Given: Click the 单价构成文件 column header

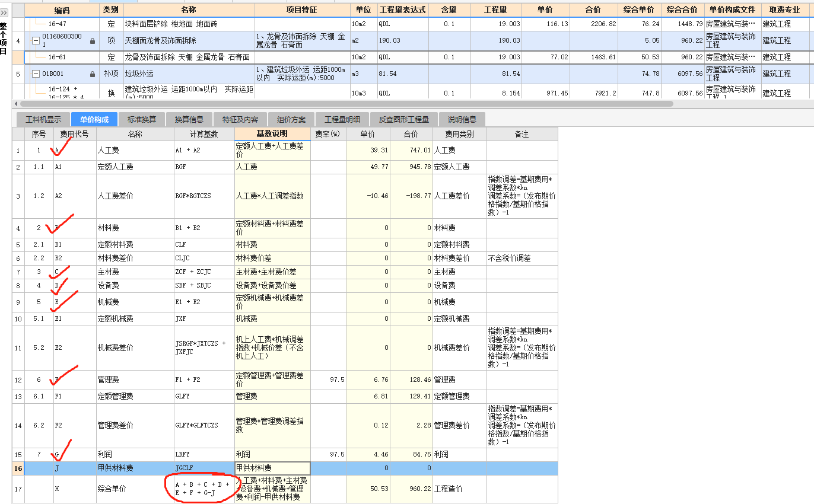Looking at the screenshot, I should click(732, 10).
